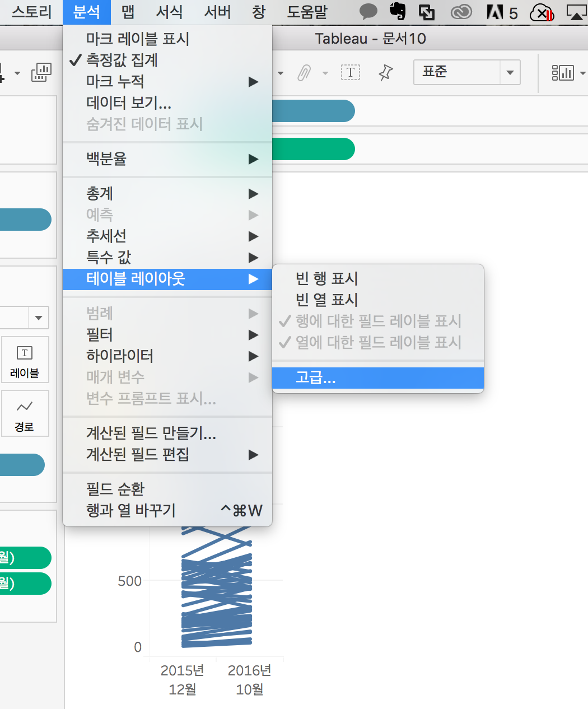
Task: Click the 경로 marks card button
Action: [x=25, y=413]
